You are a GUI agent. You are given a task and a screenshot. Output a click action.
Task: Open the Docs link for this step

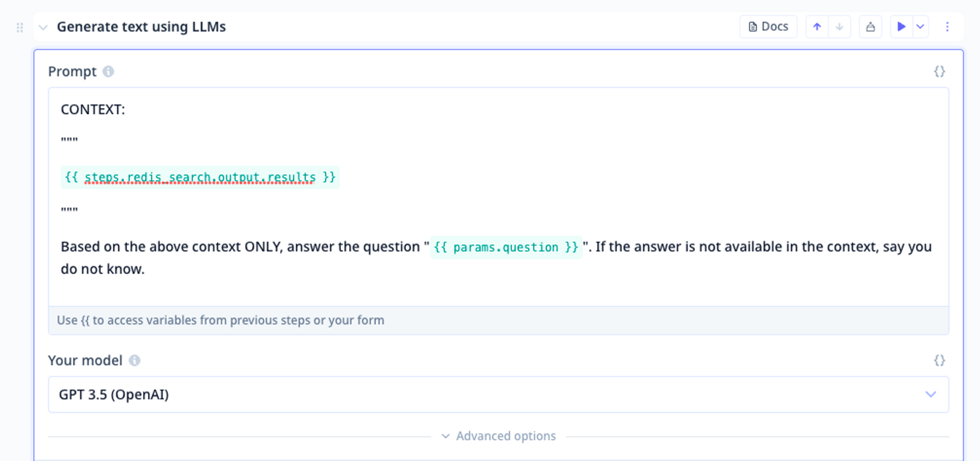(768, 27)
